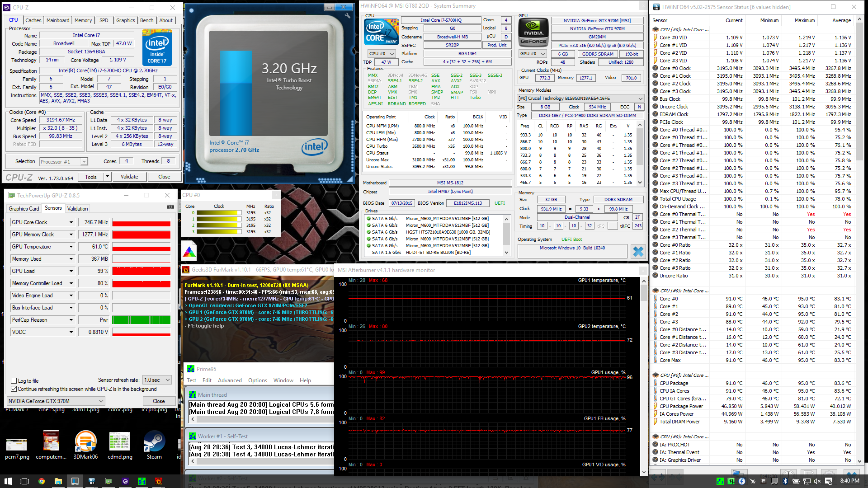Click the NVIDIA GeForce logo in HWiNFO summary
The width and height of the screenshot is (868, 488).
[x=533, y=32]
